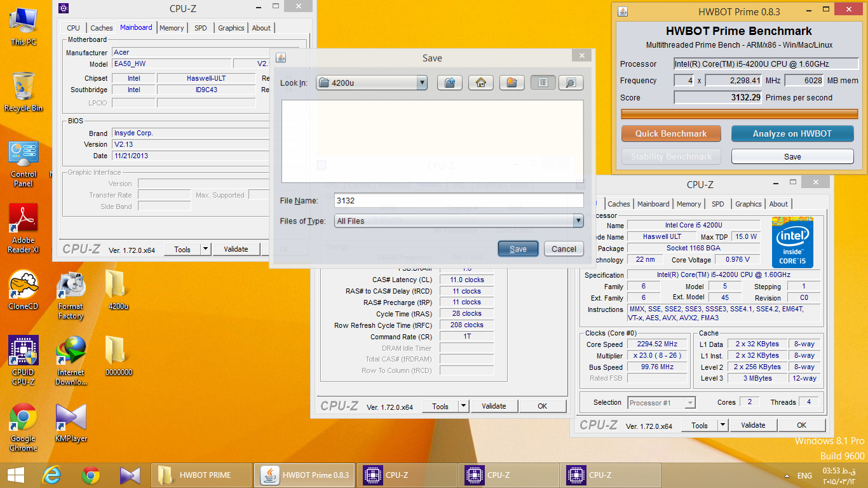Click ENG language indicator in tray
Screen dimensions: 868x488
click(804, 475)
